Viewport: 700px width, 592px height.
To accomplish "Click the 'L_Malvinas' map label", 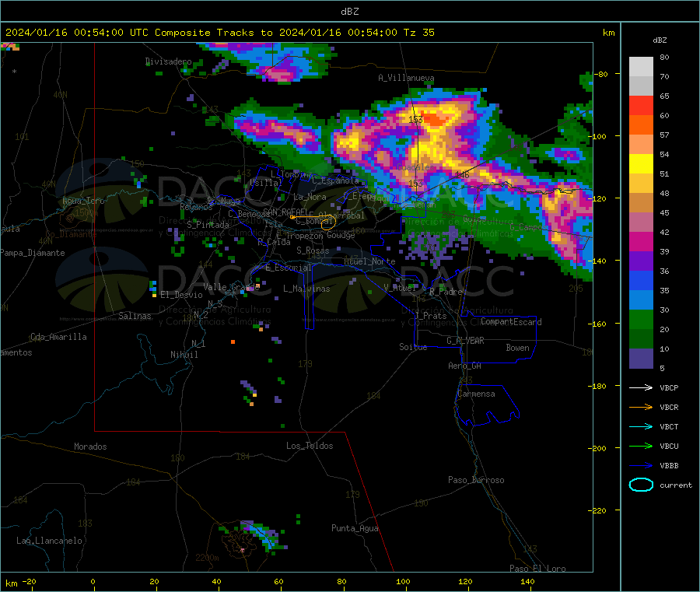I will pos(306,289).
